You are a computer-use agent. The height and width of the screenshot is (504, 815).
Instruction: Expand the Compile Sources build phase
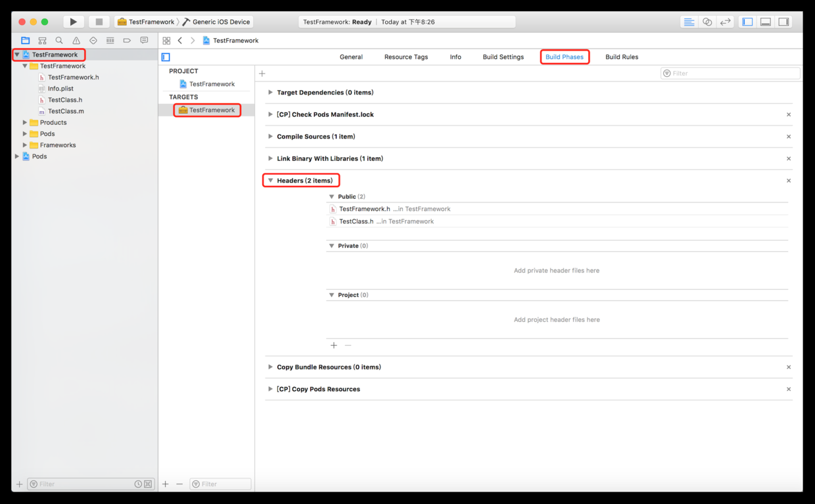pos(270,137)
